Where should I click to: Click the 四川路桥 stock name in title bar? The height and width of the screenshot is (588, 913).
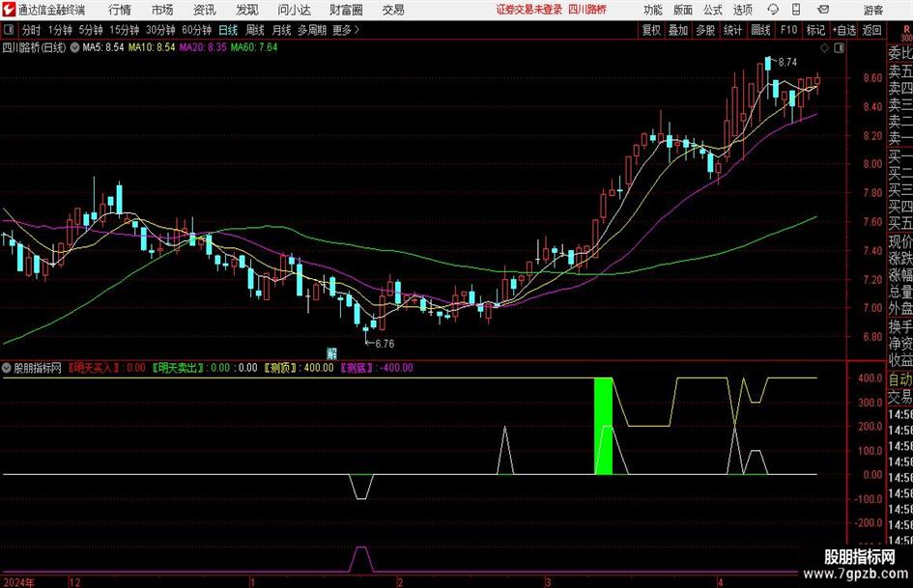pyautogui.click(x=587, y=10)
